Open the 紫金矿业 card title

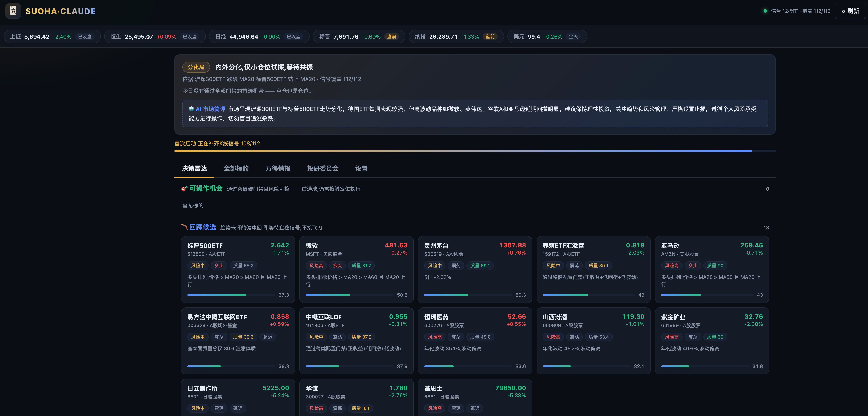[673, 317]
